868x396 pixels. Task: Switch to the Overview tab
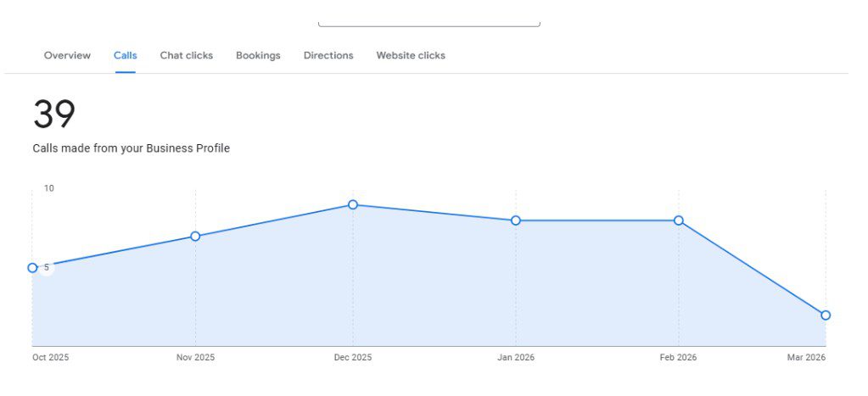tap(67, 56)
